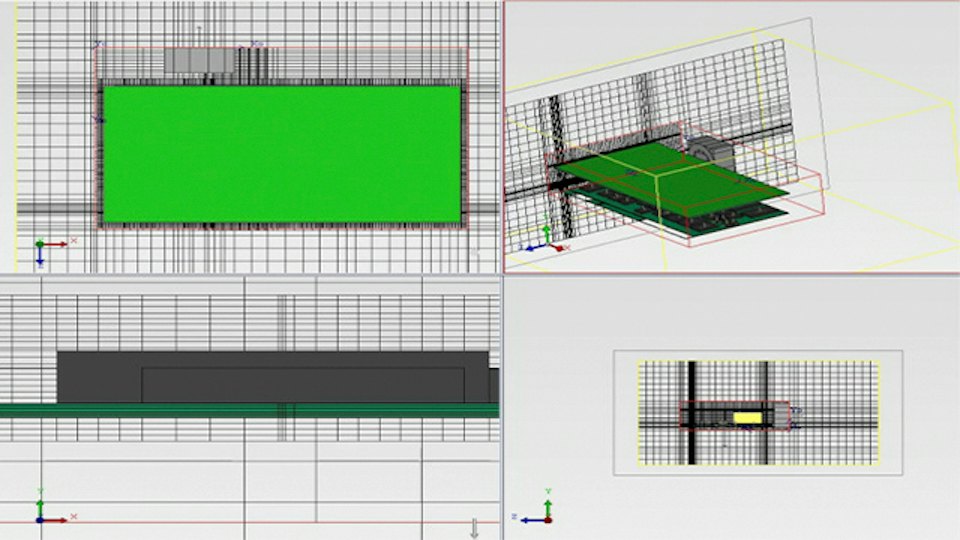Viewport: 960px width, 540px height.
Task: Click the axis triad in bottom-left side viewport
Action: point(54,508)
